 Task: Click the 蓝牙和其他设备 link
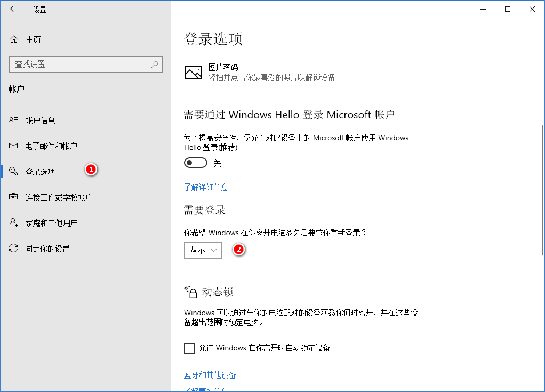coord(210,375)
